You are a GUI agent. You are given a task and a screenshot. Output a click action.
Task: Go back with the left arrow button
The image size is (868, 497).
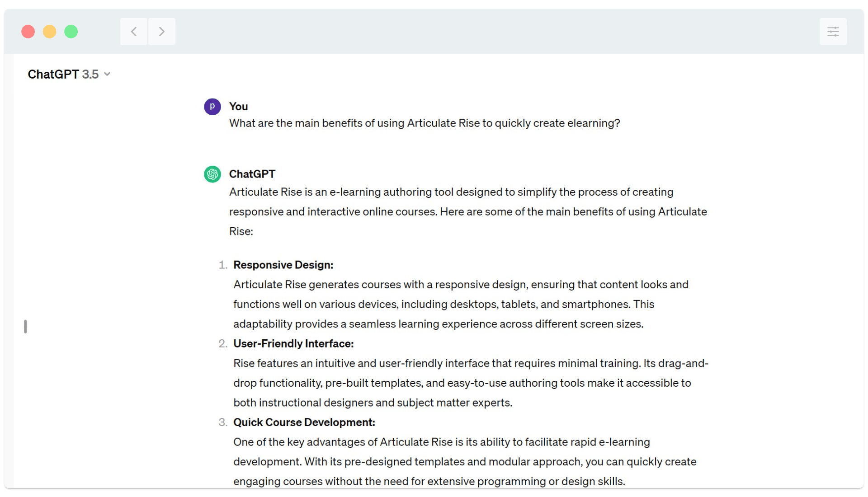(x=134, y=32)
